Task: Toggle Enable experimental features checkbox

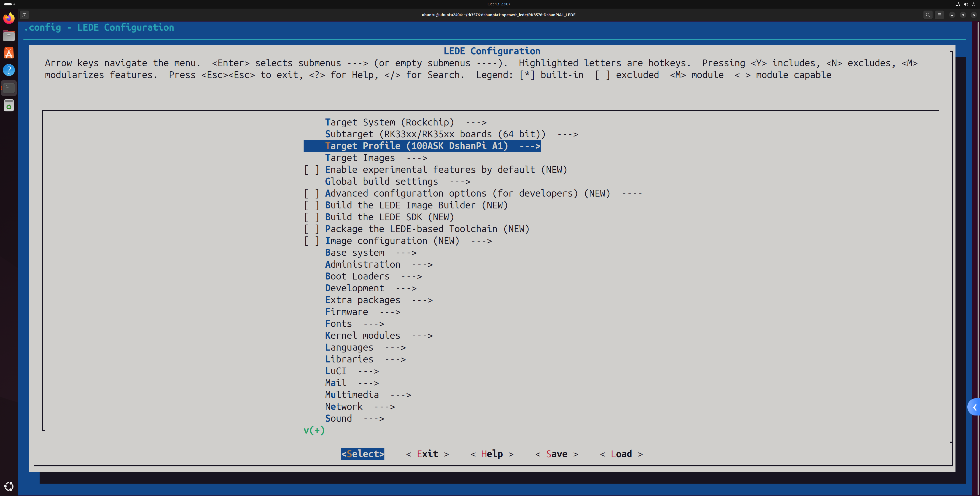Action: coord(312,170)
